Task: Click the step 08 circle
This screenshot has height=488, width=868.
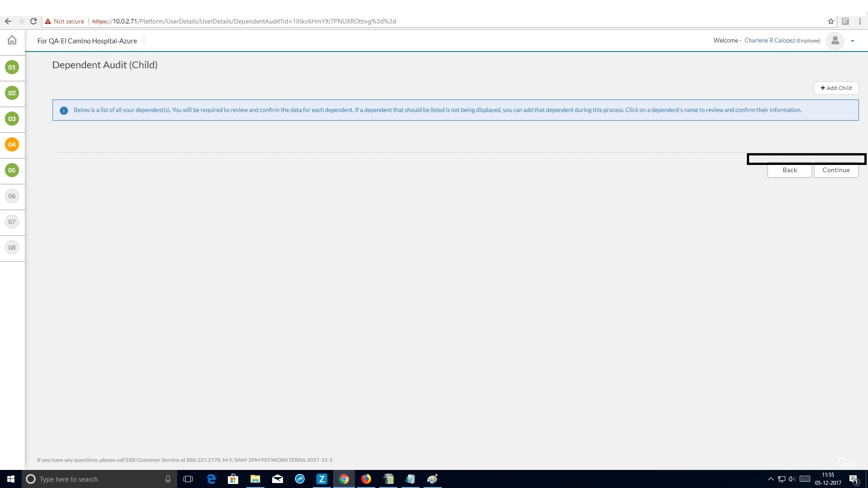Action: [x=12, y=248]
